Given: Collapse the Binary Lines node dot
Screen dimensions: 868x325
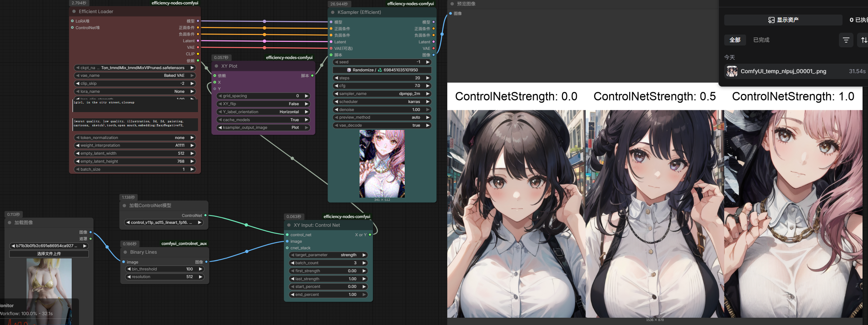Looking at the screenshot, I should coord(125,252).
